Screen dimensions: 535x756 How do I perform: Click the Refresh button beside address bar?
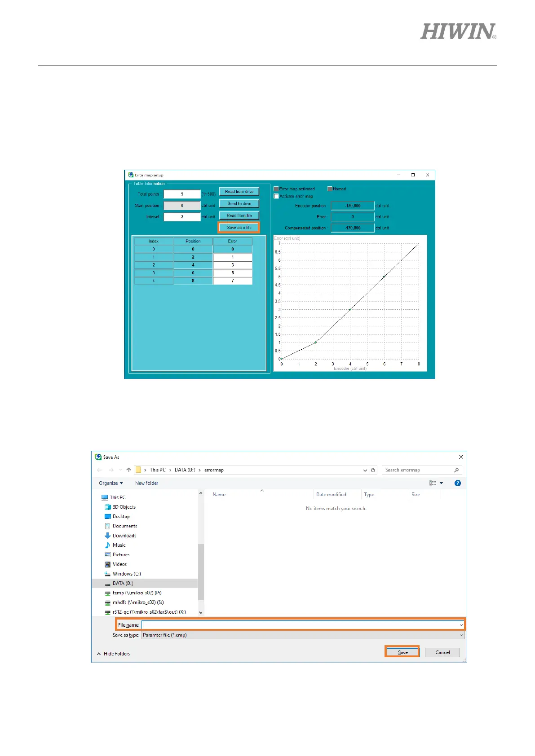tap(373, 470)
